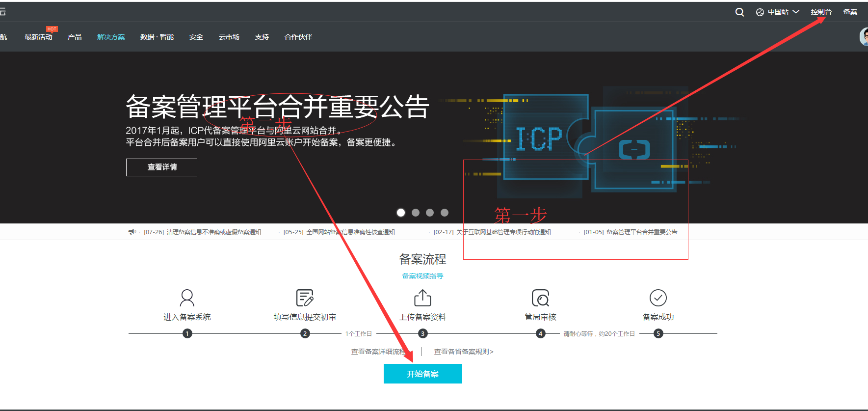Open 云市场 menu
The image size is (868, 411).
click(229, 37)
